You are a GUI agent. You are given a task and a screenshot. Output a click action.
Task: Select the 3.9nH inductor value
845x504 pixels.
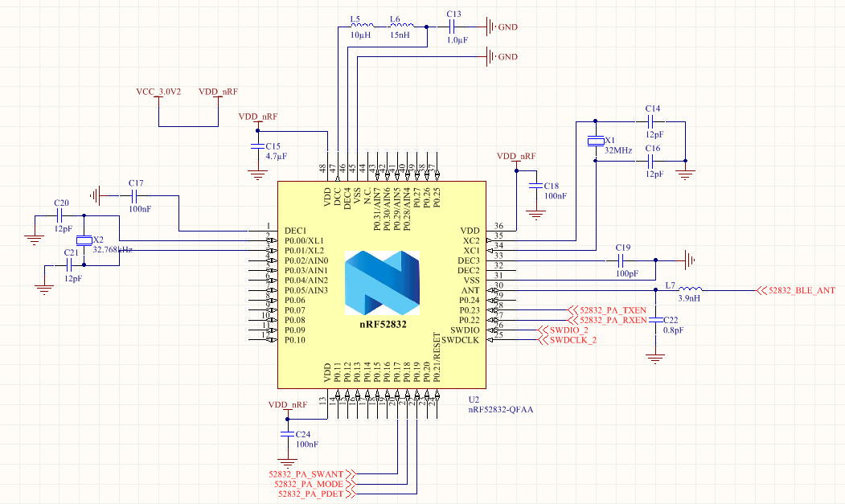pos(689,298)
